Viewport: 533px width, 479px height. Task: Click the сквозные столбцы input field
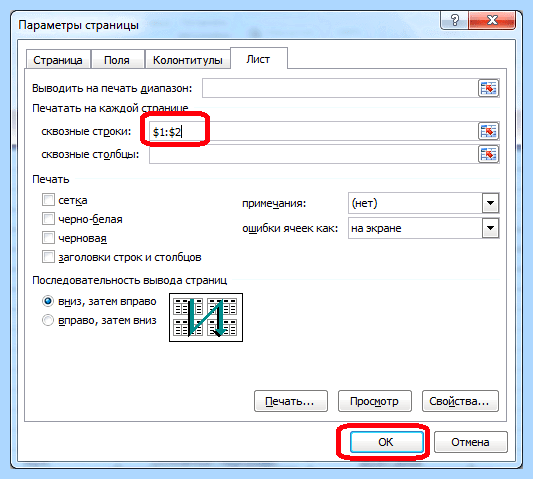(x=313, y=154)
